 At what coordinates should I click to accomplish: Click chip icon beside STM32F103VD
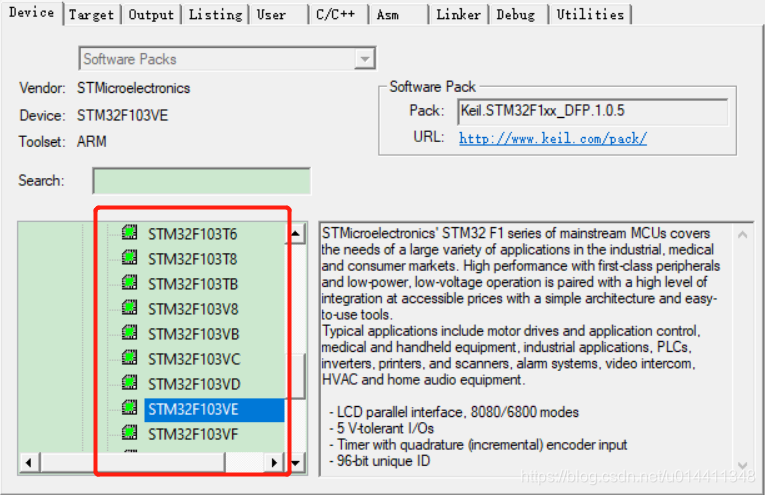coord(129,382)
